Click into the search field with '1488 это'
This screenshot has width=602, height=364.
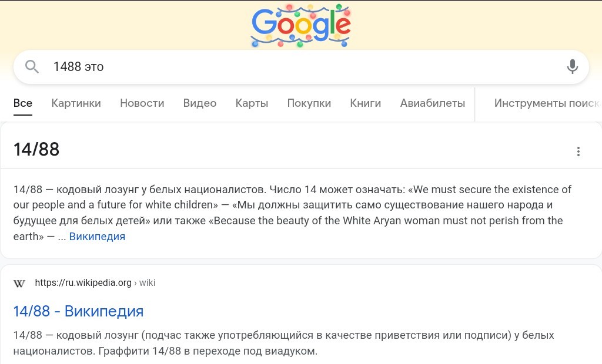tap(302, 67)
